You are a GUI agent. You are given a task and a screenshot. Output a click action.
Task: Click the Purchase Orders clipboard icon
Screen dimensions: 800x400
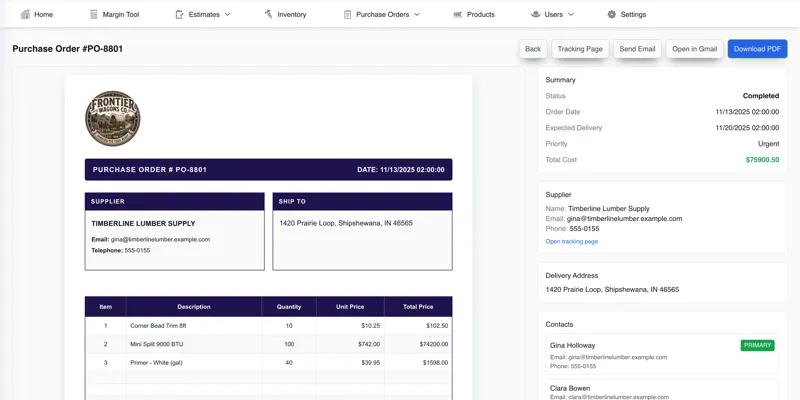[x=347, y=14]
